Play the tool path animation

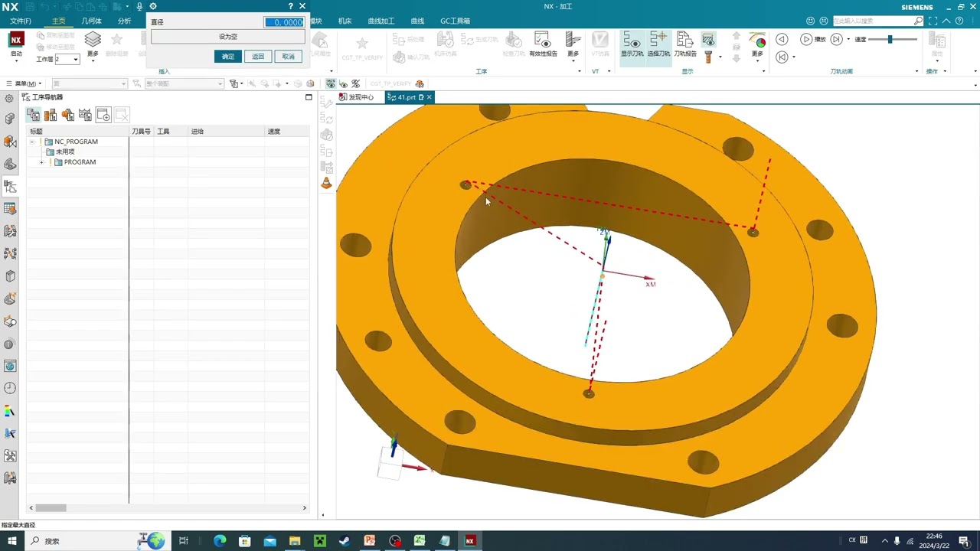806,39
